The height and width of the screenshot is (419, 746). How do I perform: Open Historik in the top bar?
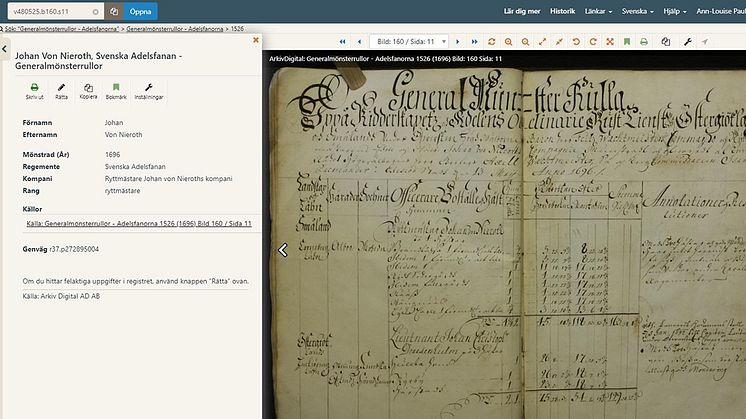tap(562, 11)
